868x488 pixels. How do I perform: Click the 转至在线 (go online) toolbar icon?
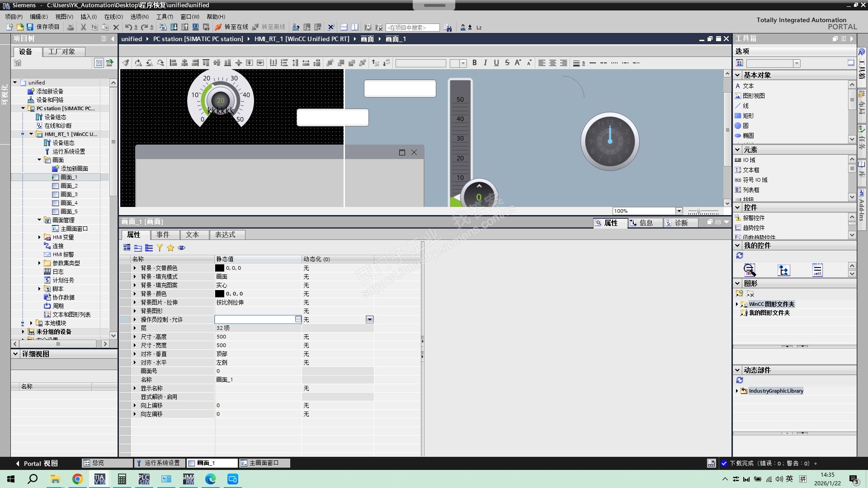coord(218,27)
